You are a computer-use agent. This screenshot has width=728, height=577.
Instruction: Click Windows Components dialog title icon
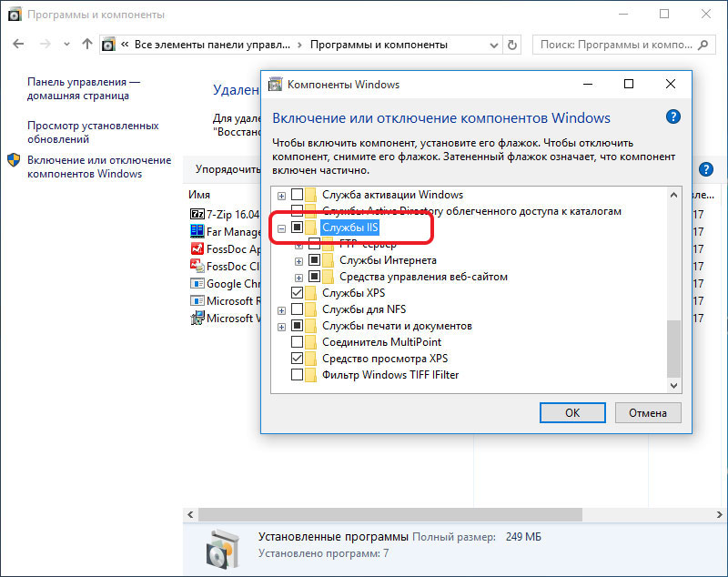pos(276,84)
